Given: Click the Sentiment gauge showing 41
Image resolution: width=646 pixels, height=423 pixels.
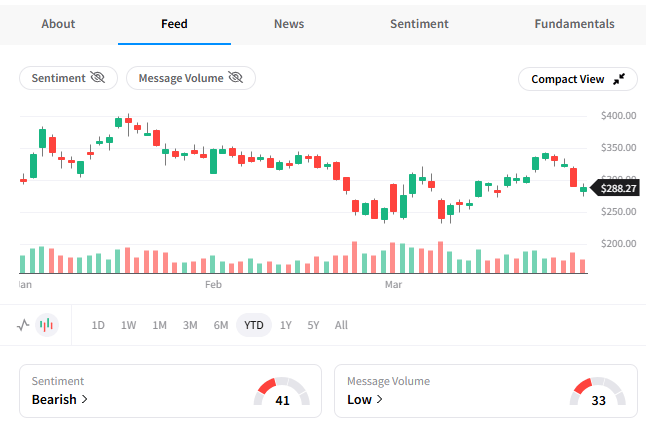Looking at the screenshot, I should (281, 391).
